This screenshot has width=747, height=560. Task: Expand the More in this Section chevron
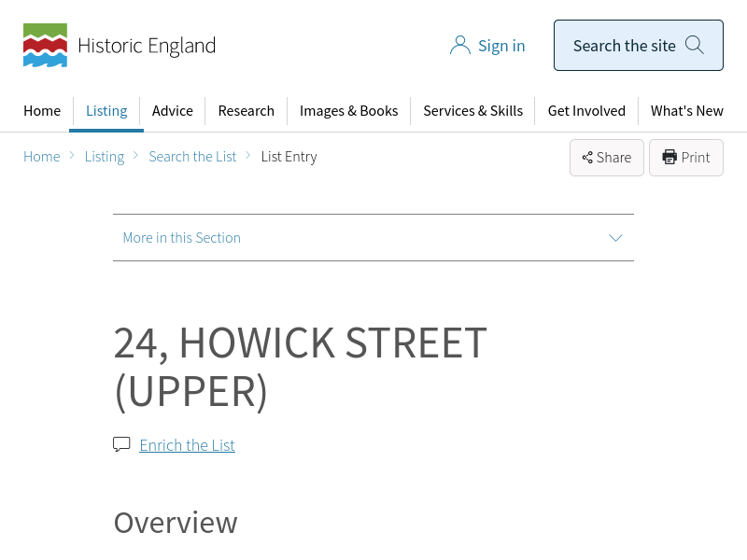(x=615, y=237)
